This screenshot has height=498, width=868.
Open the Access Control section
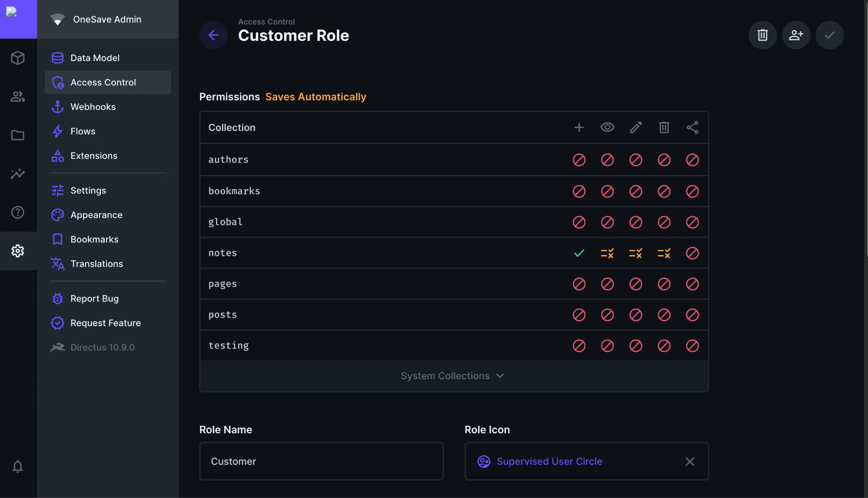pos(103,82)
